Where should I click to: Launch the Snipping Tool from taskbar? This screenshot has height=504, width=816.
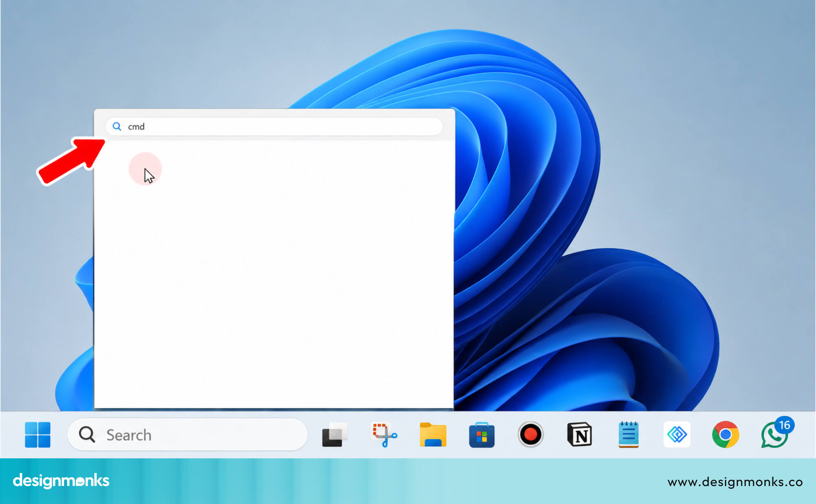[384, 435]
